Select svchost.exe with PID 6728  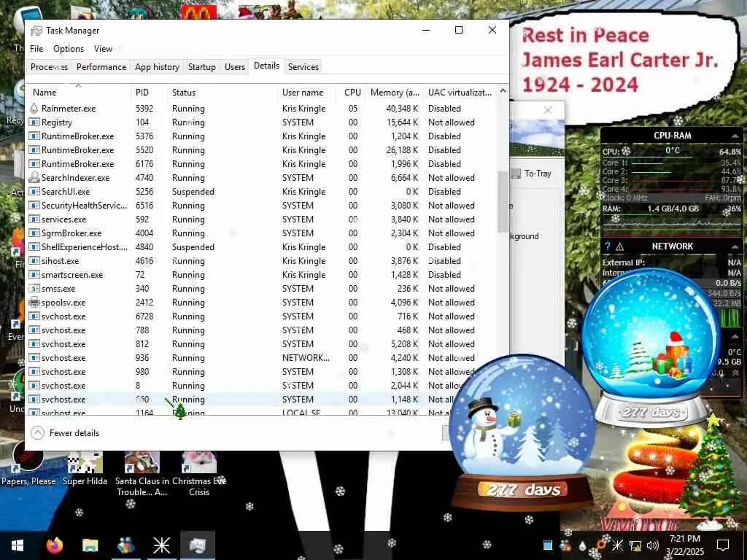[261, 316]
